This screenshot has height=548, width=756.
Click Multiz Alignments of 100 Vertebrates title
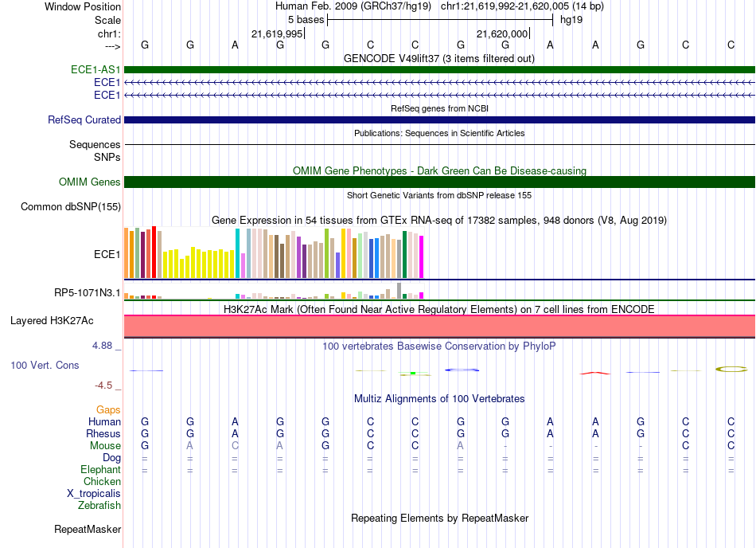pyautogui.click(x=439, y=398)
